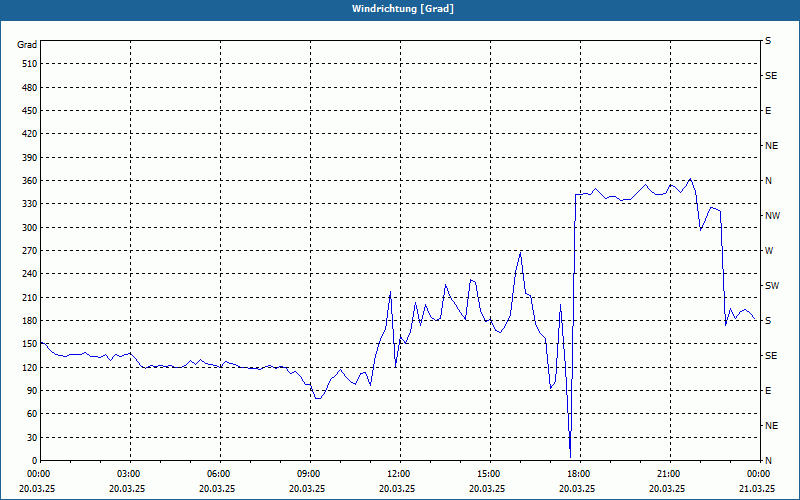Click the 120 y-axis label
The image size is (800, 500).
coord(30,367)
